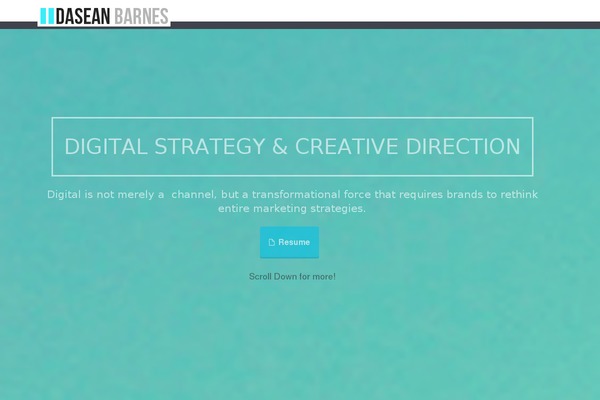Image resolution: width=600 pixels, height=400 pixels.
Task: Click the blue bars icon beside Dasean
Action: click(x=47, y=16)
